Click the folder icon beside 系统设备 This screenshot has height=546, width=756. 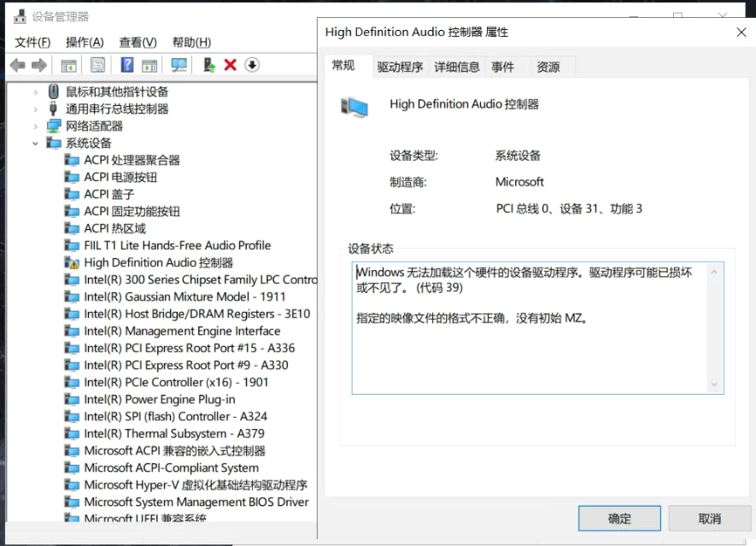[x=54, y=144]
